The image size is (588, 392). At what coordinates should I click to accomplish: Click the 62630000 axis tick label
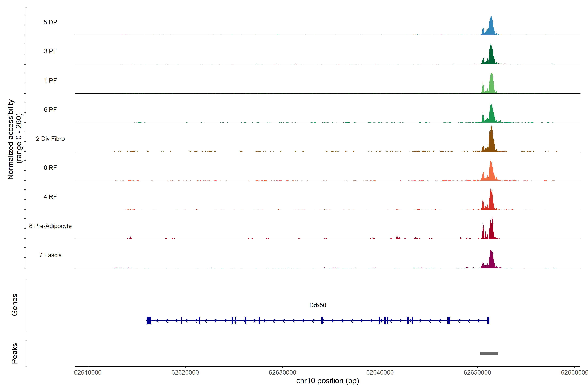pyautogui.click(x=283, y=373)
